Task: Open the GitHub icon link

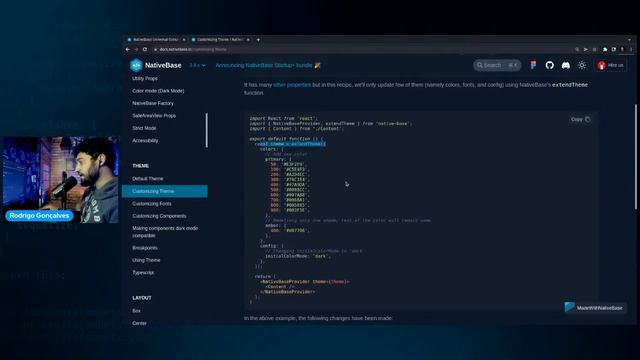Action: coord(549,65)
